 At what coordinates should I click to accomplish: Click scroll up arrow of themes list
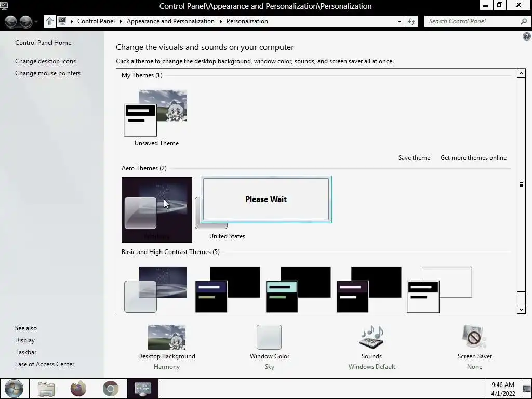[x=521, y=73]
